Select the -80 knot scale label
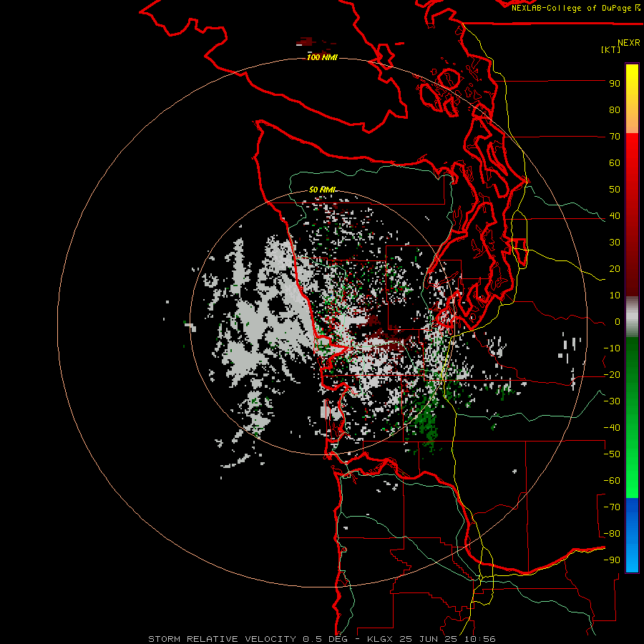The height and width of the screenshot is (644, 644). click(612, 534)
